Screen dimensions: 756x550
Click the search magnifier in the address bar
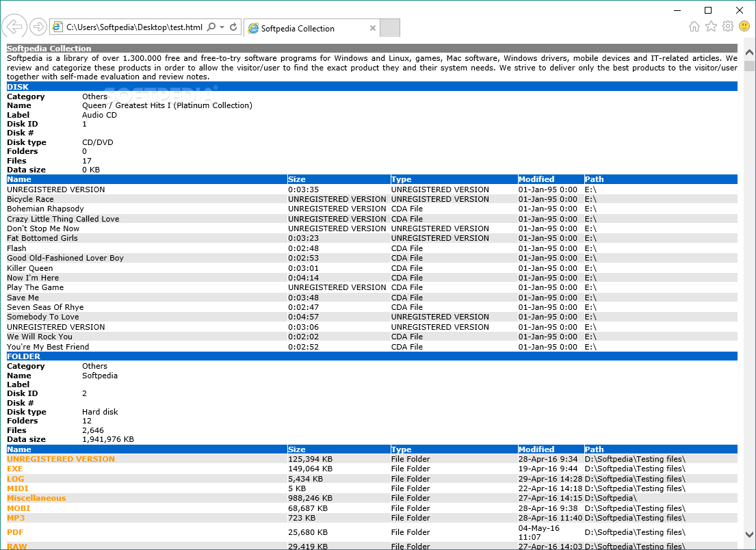[211, 27]
